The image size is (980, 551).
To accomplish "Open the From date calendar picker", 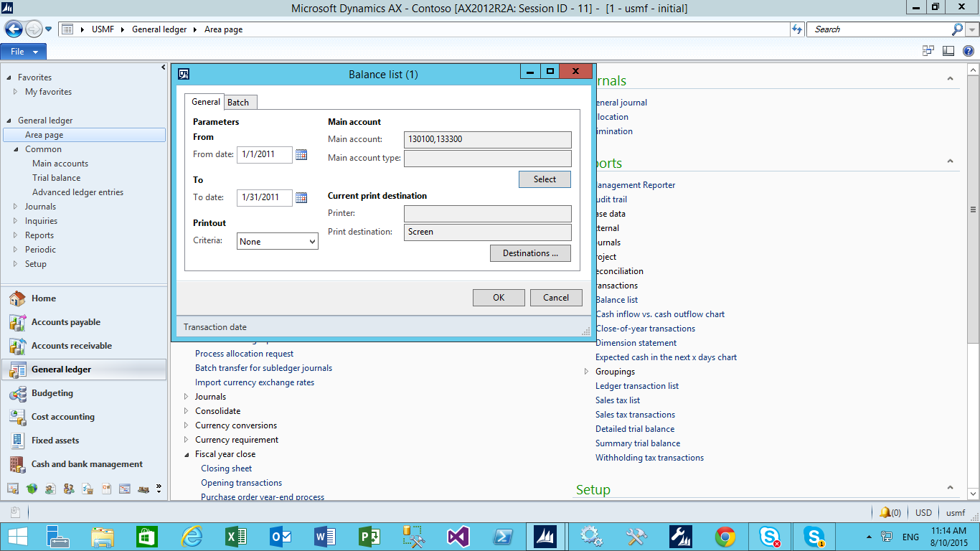I will (x=301, y=154).
